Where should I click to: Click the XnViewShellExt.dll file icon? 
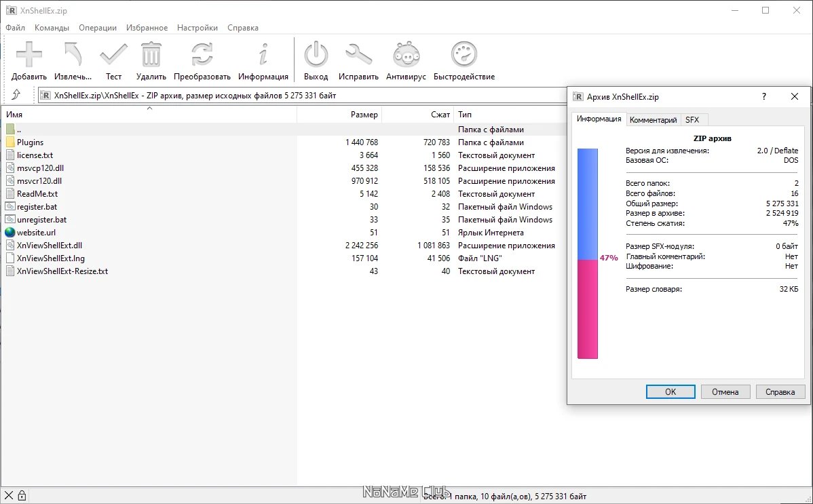point(10,246)
